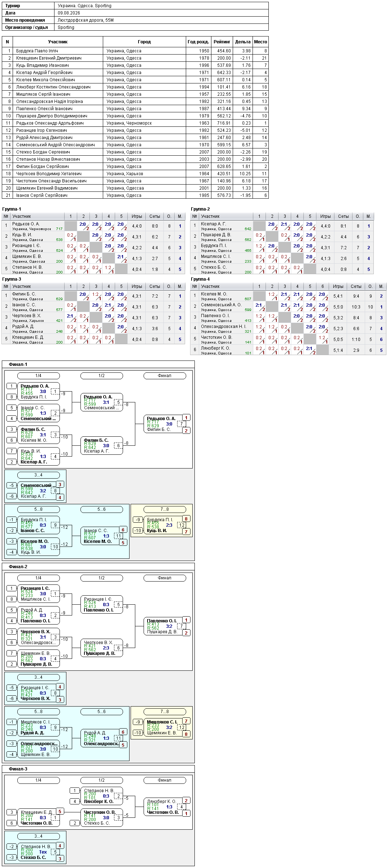Screen dimensions: 390x868
Task: Click the 1/2 stage label in Финал-2
Action: 101,578
